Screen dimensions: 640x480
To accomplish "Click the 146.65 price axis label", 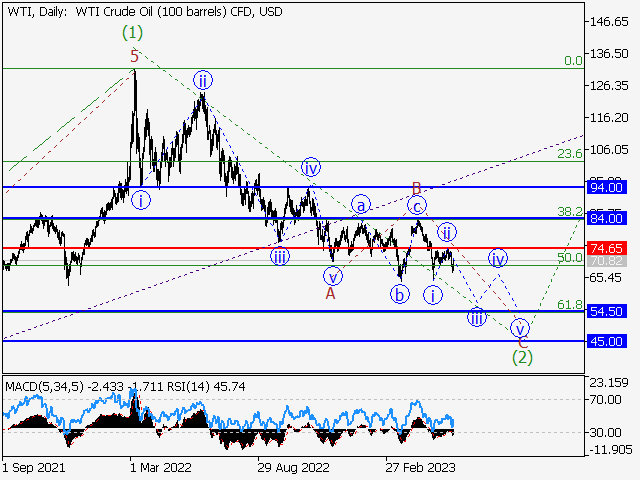I will pos(610,22).
